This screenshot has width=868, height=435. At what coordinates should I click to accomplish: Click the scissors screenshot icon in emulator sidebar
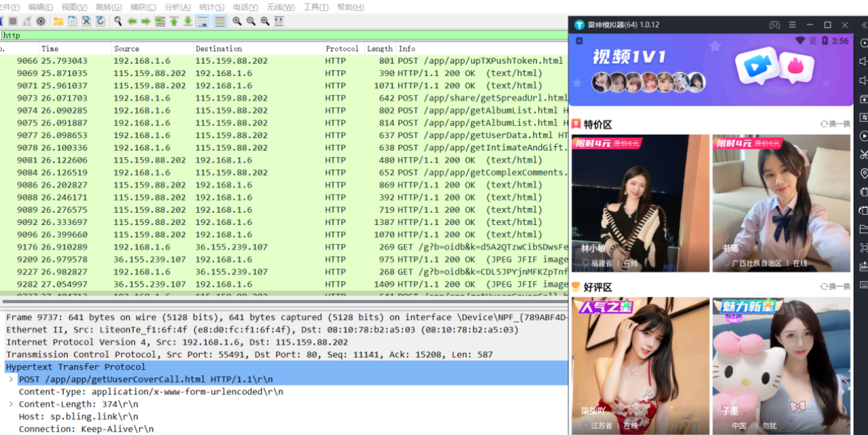pos(863,154)
